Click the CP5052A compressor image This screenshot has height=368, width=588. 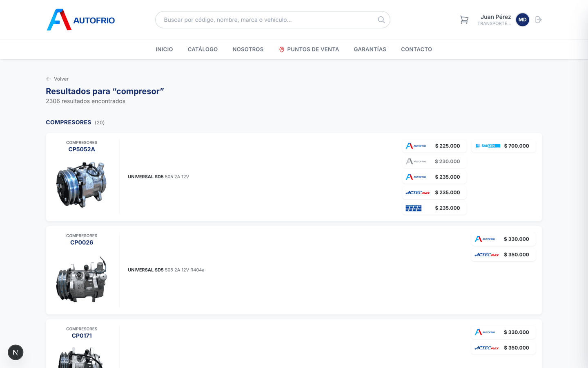[x=82, y=184]
